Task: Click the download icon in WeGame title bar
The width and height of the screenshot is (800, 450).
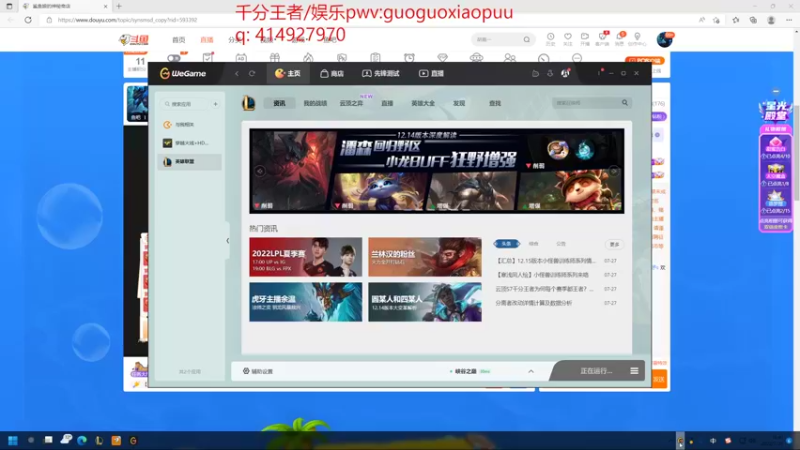Action: click(535, 73)
